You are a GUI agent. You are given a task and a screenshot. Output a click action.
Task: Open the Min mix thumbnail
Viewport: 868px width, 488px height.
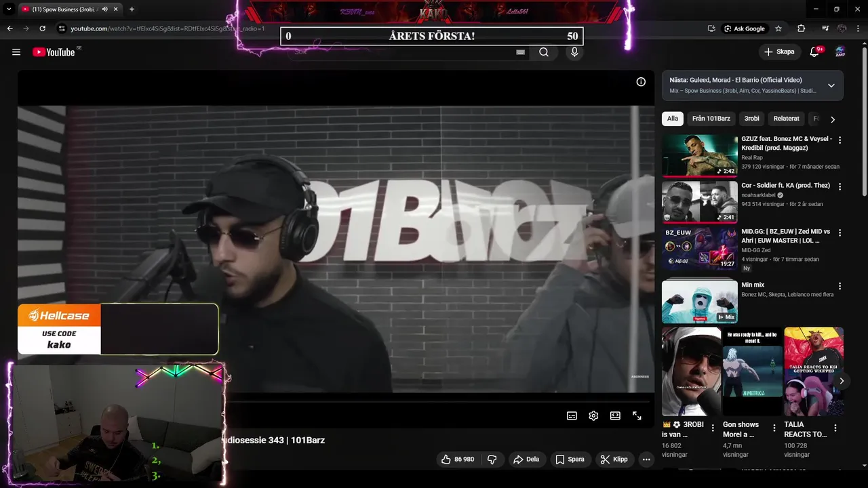tap(700, 301)
